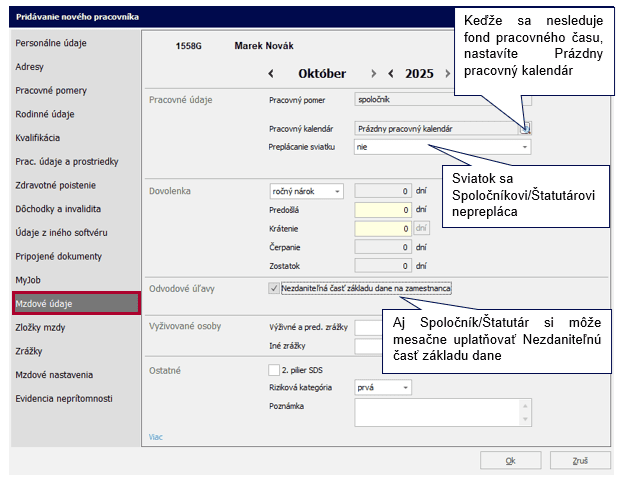618x482 pixels.
Task: Click the Viac link
Action: (155, 437)
